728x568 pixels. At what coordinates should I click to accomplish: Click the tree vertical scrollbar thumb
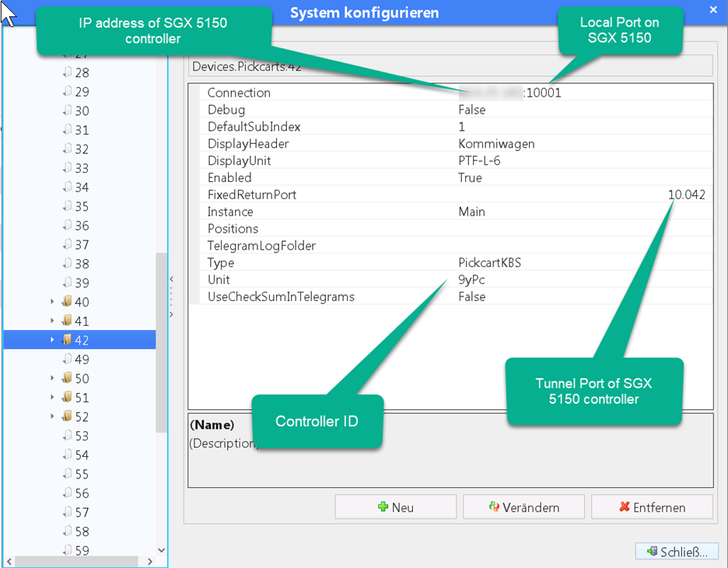[x=161, y=343]
